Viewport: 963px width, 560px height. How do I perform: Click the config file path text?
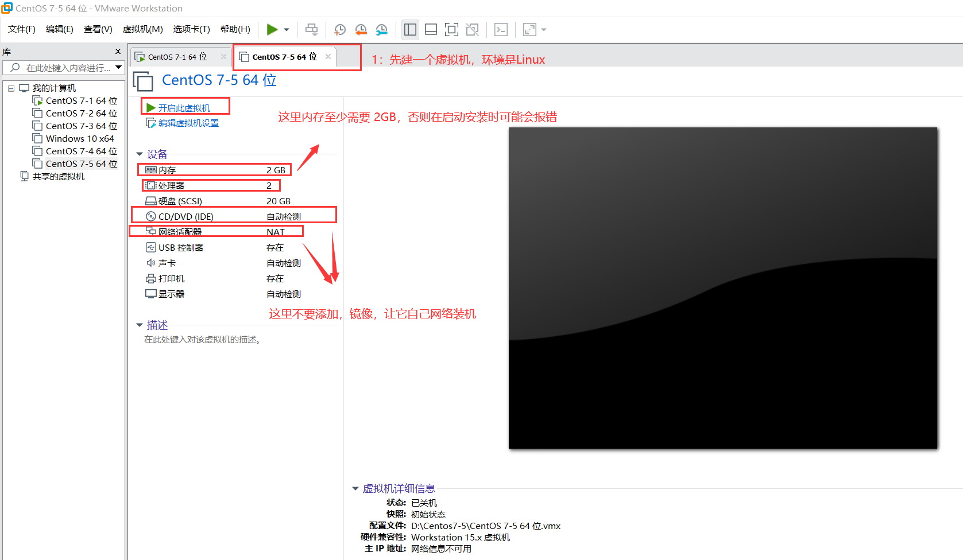pyautogui.click(x=486, y=526)
